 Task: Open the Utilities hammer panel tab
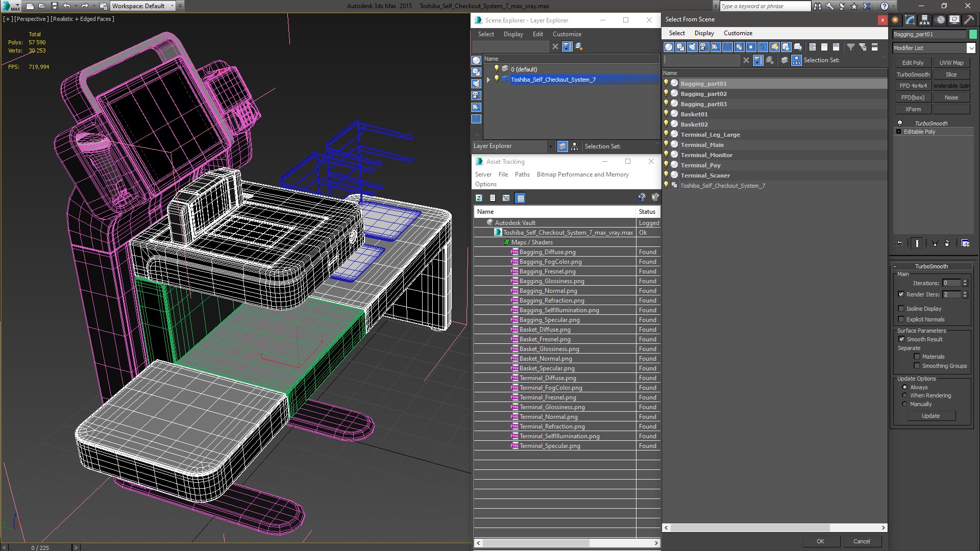968,20
